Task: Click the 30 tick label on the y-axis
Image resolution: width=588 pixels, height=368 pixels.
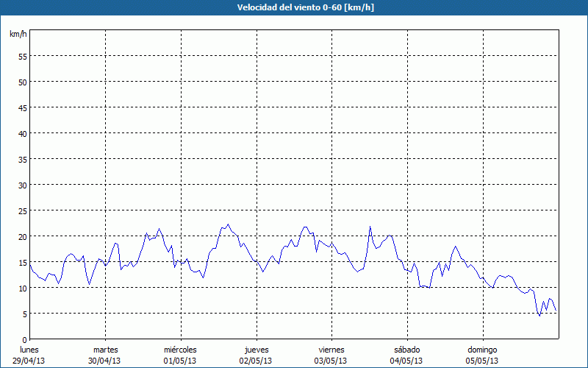Action: (22, 185)
